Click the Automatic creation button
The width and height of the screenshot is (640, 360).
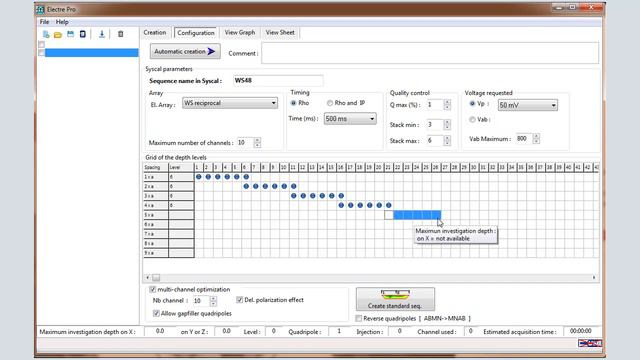click(185, 51)
